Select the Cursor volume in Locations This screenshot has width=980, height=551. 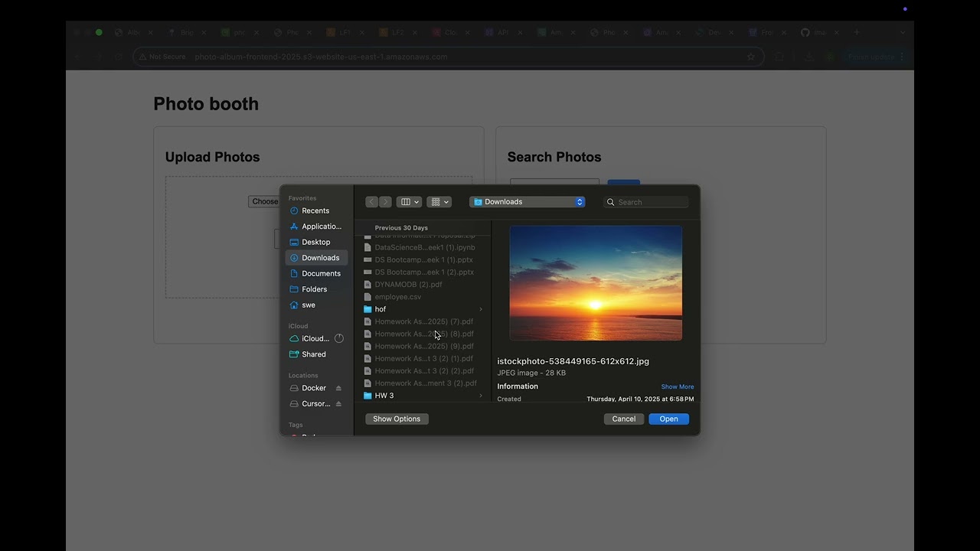coord(309,403)
